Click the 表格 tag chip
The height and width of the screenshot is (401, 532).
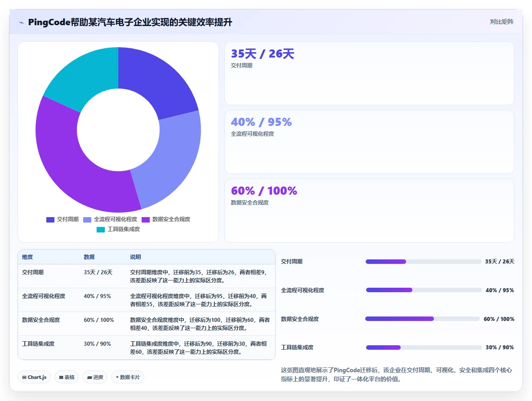coord(67,377)
